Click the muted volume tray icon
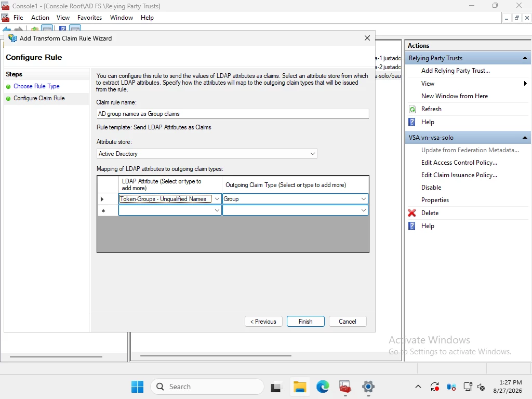532x399 pixels. tap(481, 387)
